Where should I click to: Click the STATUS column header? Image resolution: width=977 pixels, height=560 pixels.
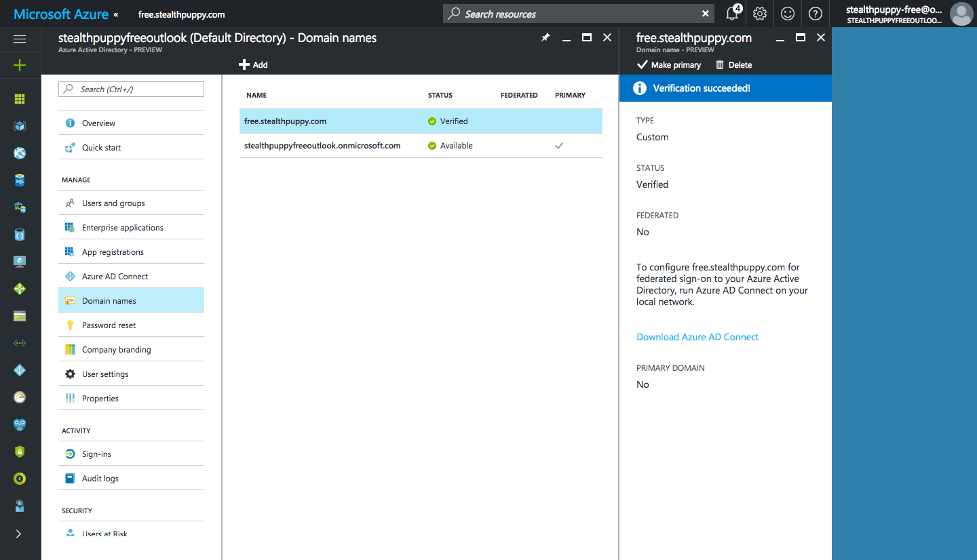(440, 96)
